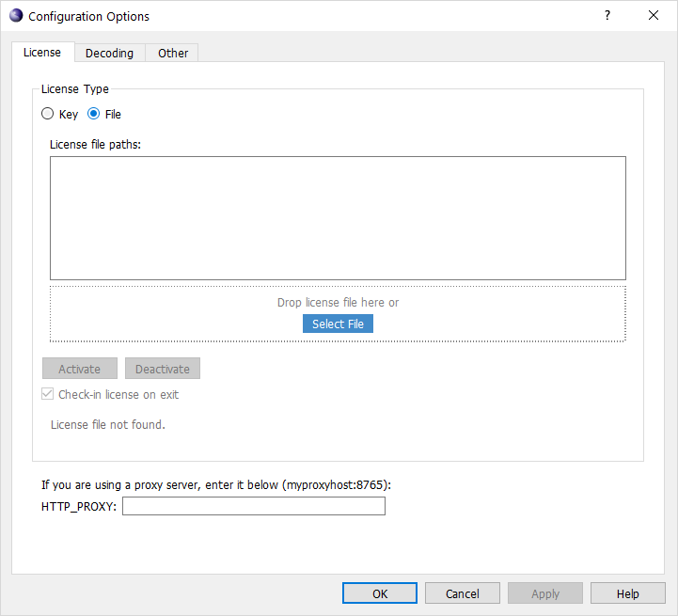Click the Deactivate button
Screen dimensions: 678x616
(x=163, y=369)
